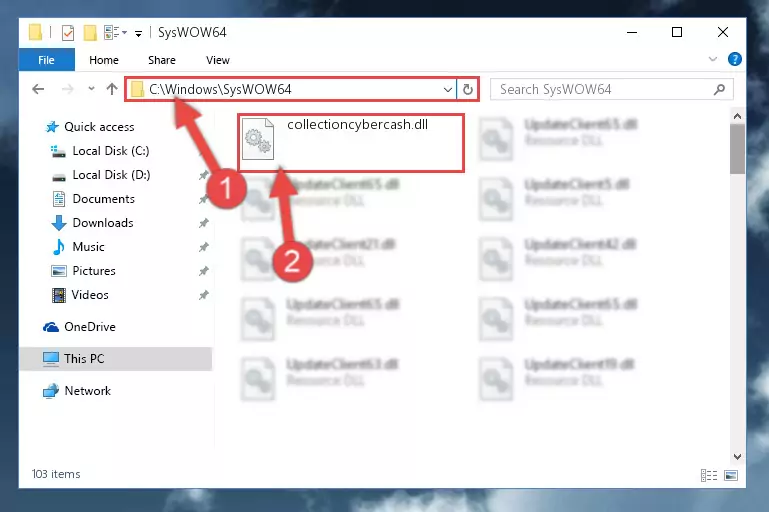
Task: Click the address bar path C:\Windows\SysWOW64
Action: coord(220,89)
